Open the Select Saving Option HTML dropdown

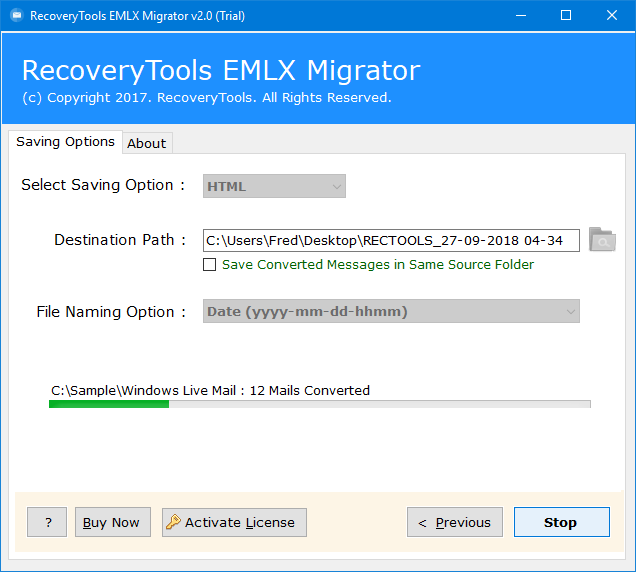[274, 186]
